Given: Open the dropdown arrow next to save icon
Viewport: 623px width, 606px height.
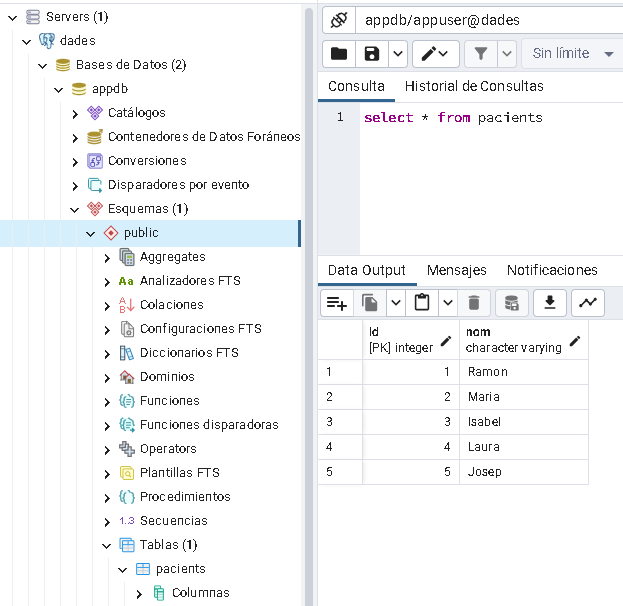Looking at the screenshot, I should [397, 54].
